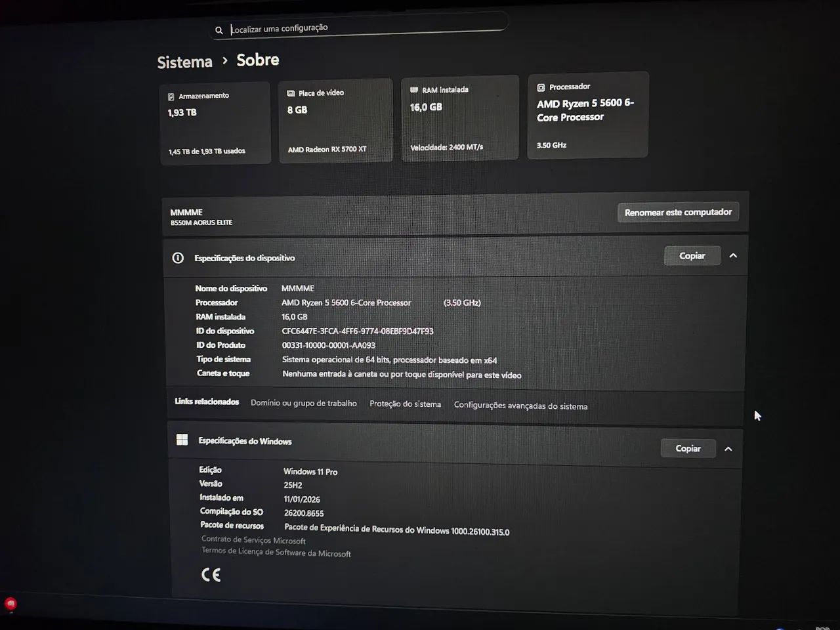840x630 pixels.
Task: Click the 'B550M AORUS ELITE' model text
Action: [201, 222]
